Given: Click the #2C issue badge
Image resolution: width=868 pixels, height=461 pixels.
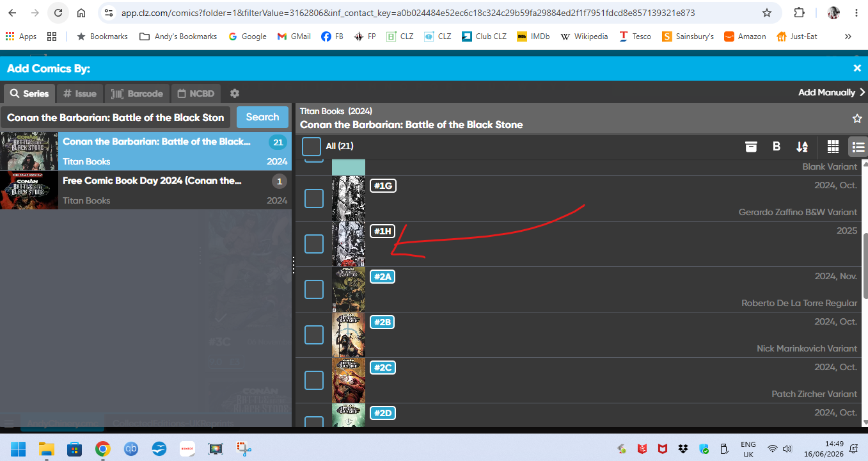Looking at the screenshot, I should pos(382,368).
